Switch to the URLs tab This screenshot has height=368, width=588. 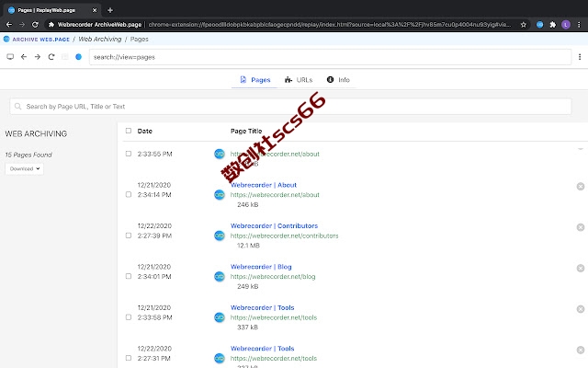click(299, 80)
